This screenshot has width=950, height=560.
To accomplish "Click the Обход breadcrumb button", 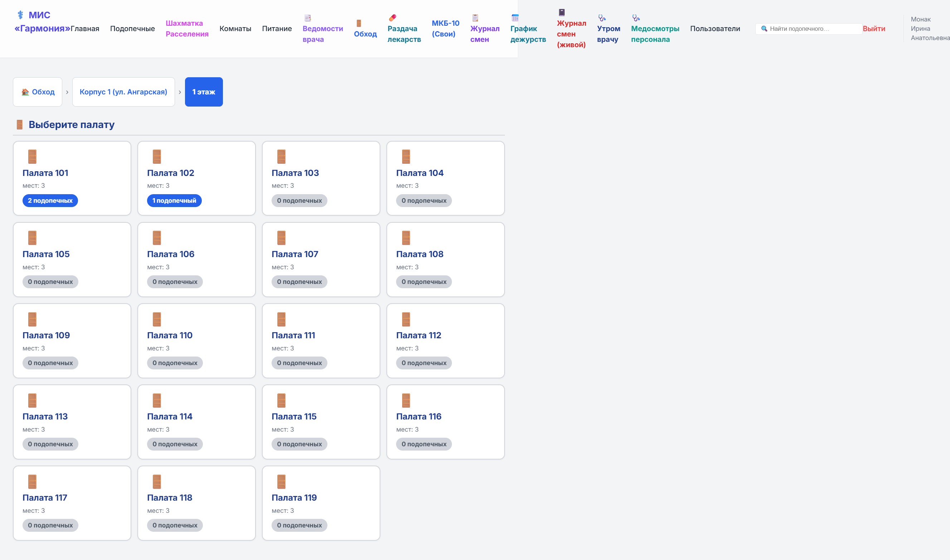I will [x=37, y=92].
